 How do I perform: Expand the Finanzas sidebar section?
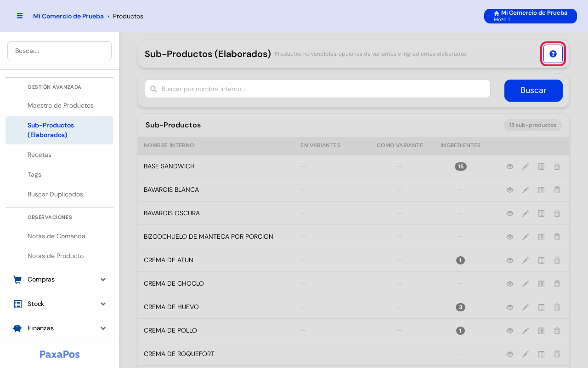click(59, 328)
